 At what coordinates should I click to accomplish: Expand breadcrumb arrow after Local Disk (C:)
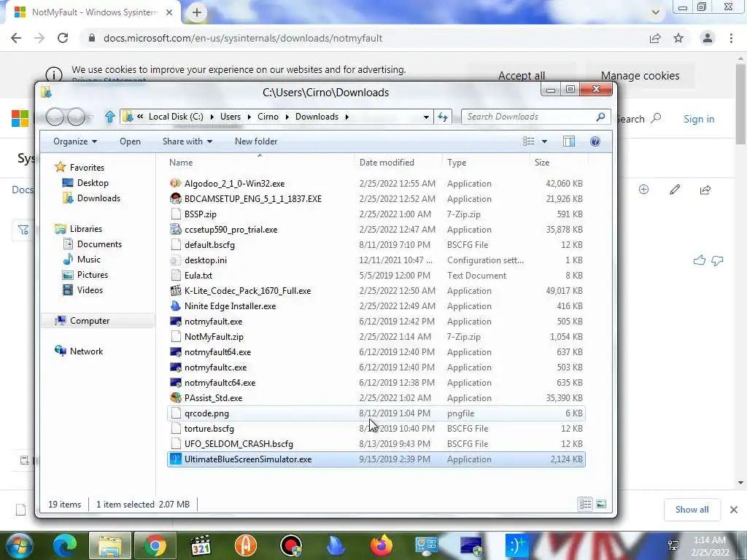[x=211, y=117]
